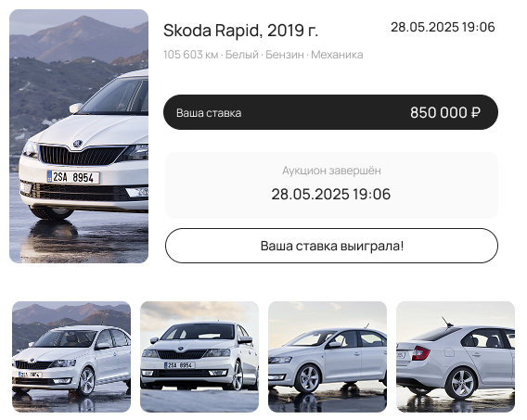Image resolution: width=527 pixels, height=420 pixels.
Task: Click the license plate in the second thumbnail
Action: [x=179, y=365]
